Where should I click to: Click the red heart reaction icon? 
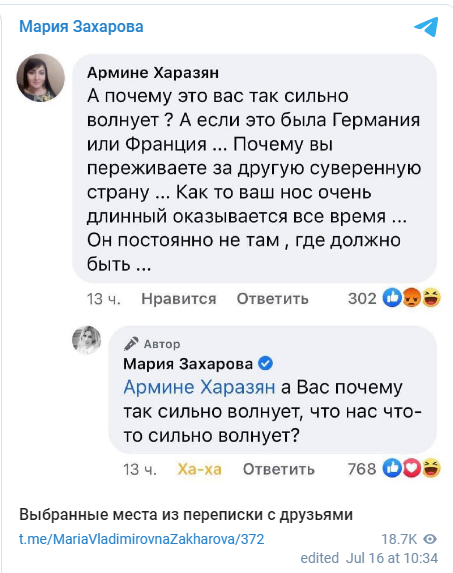pyautogui.click(x=411, y=468)
